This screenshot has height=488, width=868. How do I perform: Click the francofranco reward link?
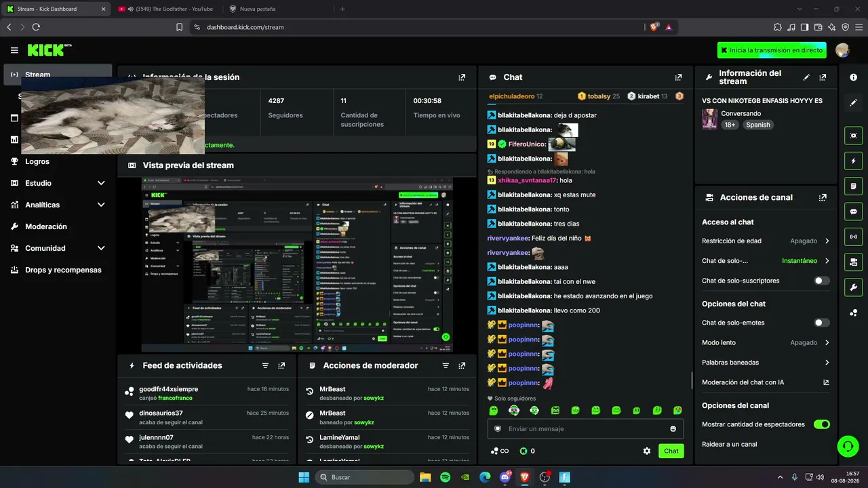[176, 399]
